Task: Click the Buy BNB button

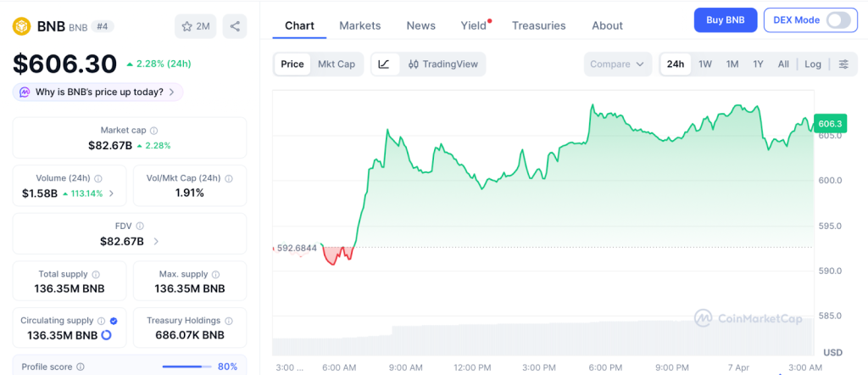Action: point(725,20)
